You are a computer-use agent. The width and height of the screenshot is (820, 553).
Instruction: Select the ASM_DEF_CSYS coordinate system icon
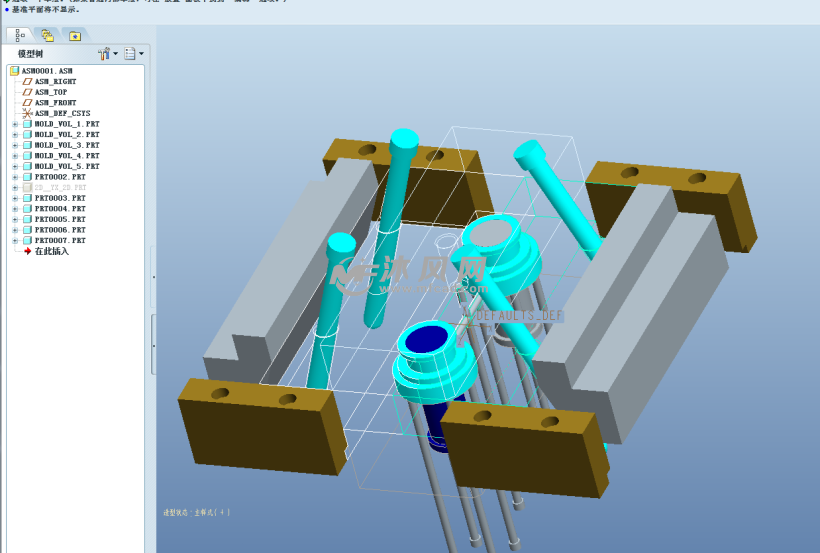[27, 113]
